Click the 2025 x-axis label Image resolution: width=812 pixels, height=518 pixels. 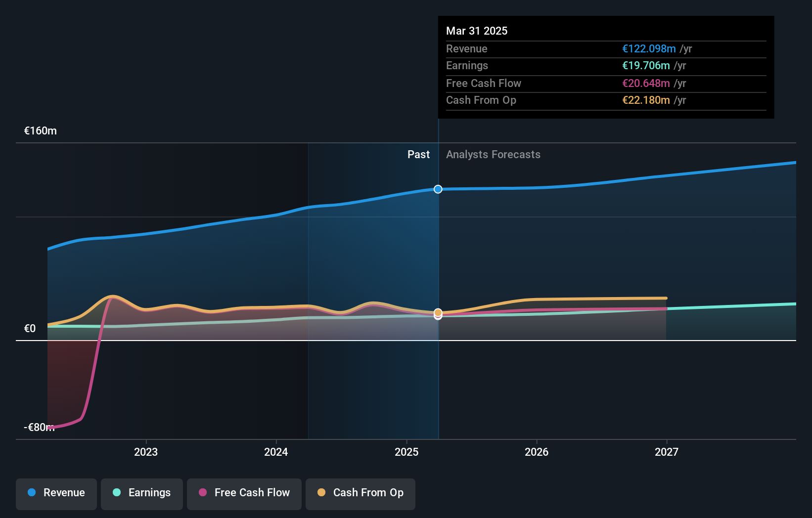pos(406,452)
